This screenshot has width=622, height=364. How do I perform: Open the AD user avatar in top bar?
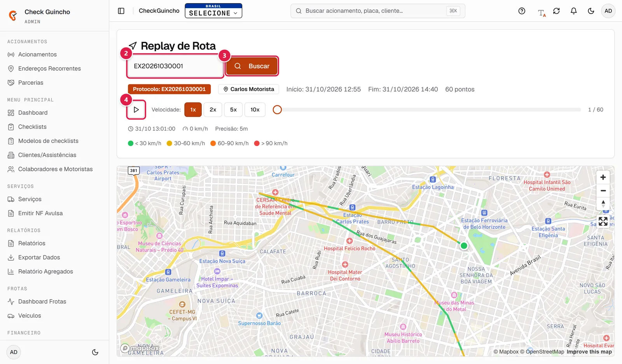608,11
